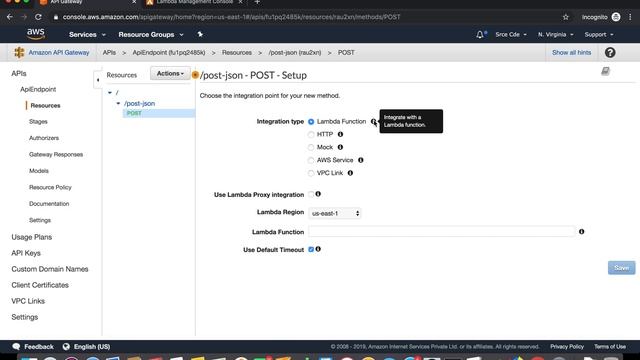The image size is (640, 360).
Task: Switch to the API Gateway browser tab
Action: (87, 2)
